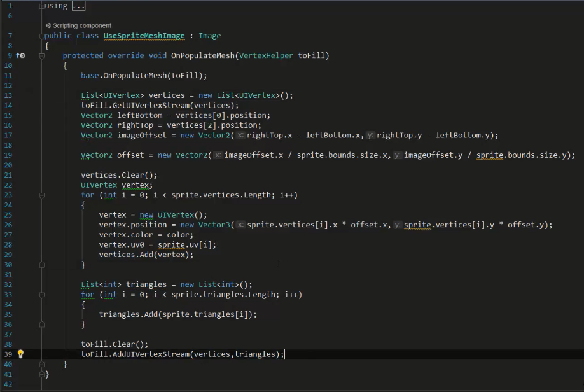This screenshot has width=584, height=392.
Task: Click OnPopulateMesh in the line 9 declaration
Action: (x=203, y=55)
